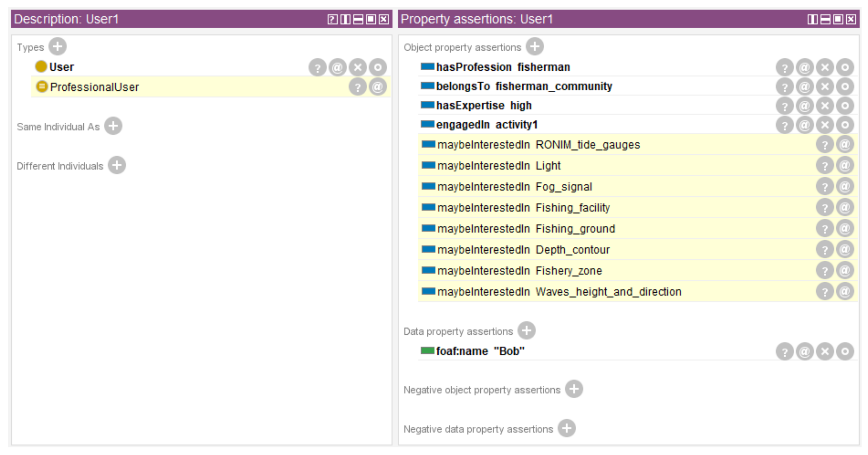Add a Same Individual As entry
Viewport: 868px width, 455px height.
[x=113, y=126]
